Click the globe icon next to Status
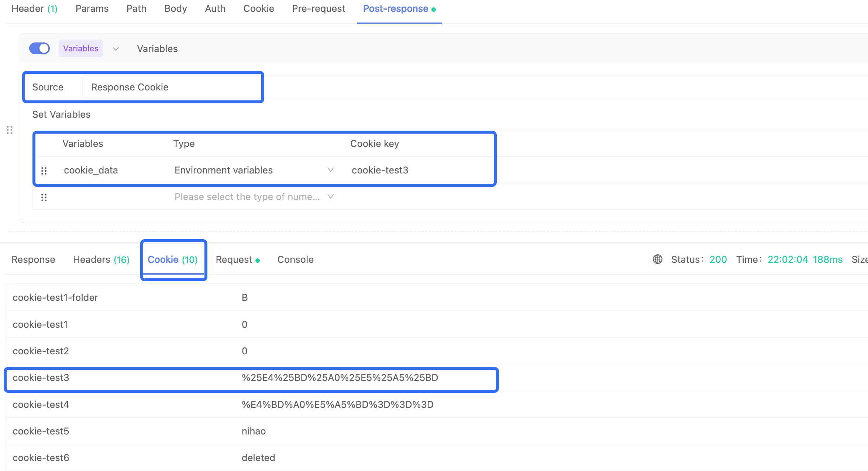868x471 pixels. tap(658, 259)
